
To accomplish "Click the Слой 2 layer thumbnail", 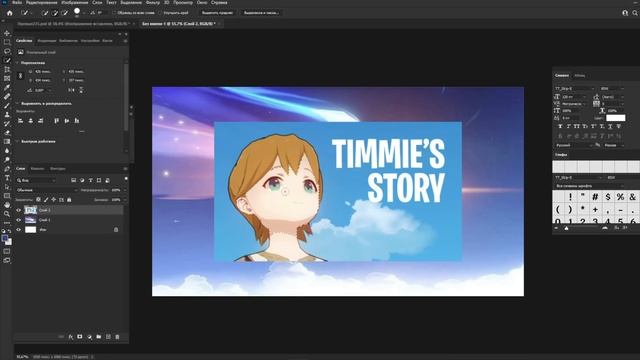I will click(31, 210).
